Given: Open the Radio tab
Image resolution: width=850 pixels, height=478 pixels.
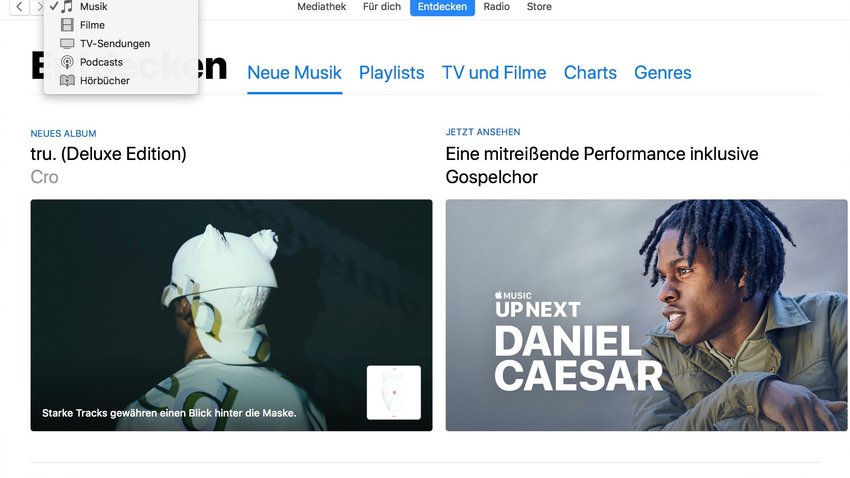Looking at the screenshot, I should coord(497,7).
